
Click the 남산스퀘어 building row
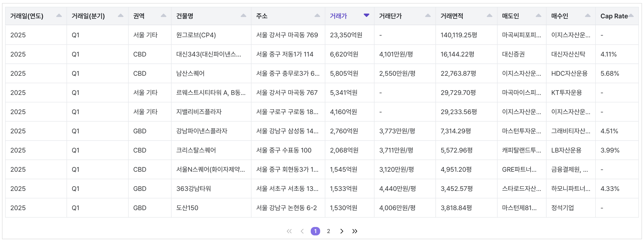190,73
